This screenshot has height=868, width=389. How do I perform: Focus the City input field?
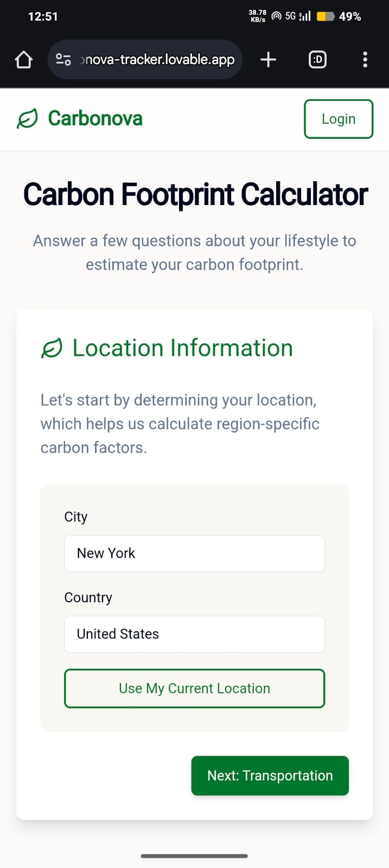[x=195, y=553]
